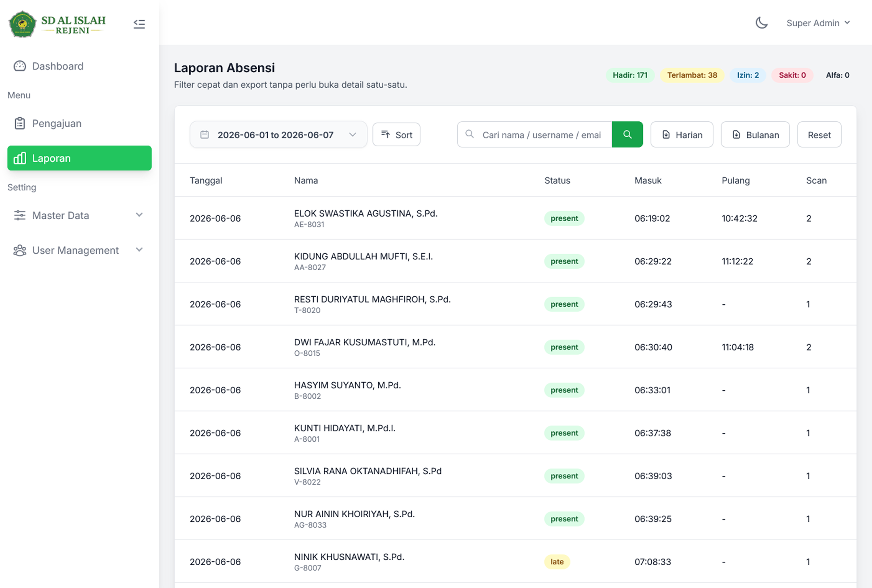Click the late status badge for NINIK KHUSNAWATI

pos(557,562)
